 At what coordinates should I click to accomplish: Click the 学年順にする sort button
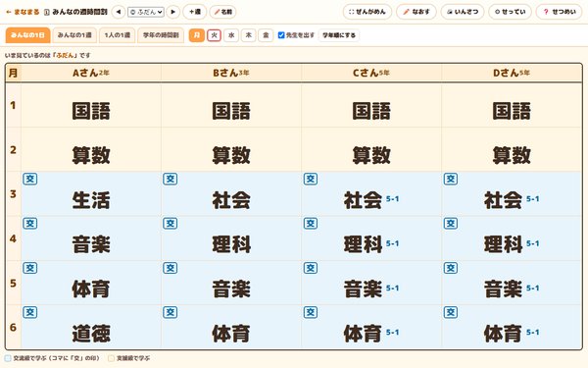(x=339, y=35)
